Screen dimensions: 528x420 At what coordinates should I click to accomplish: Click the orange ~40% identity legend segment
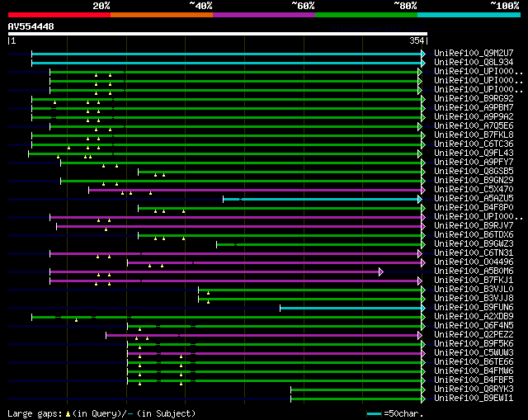(x=162, y=15)
